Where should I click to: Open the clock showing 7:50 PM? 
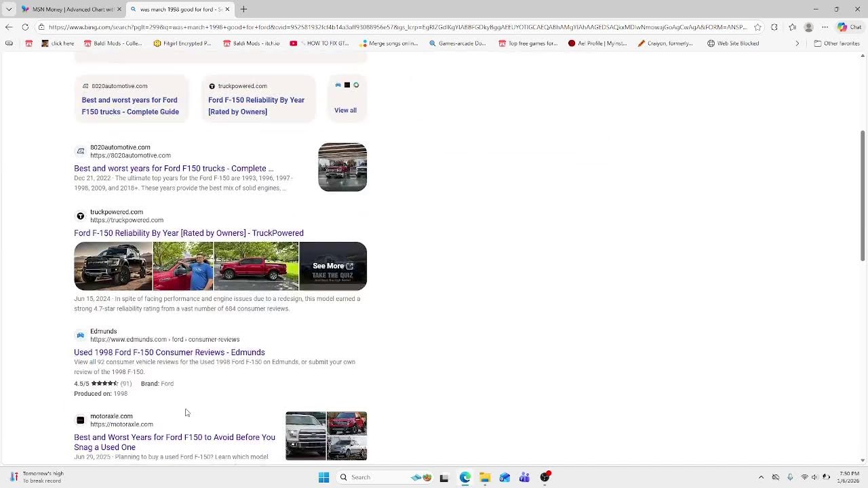click(849, 477)
